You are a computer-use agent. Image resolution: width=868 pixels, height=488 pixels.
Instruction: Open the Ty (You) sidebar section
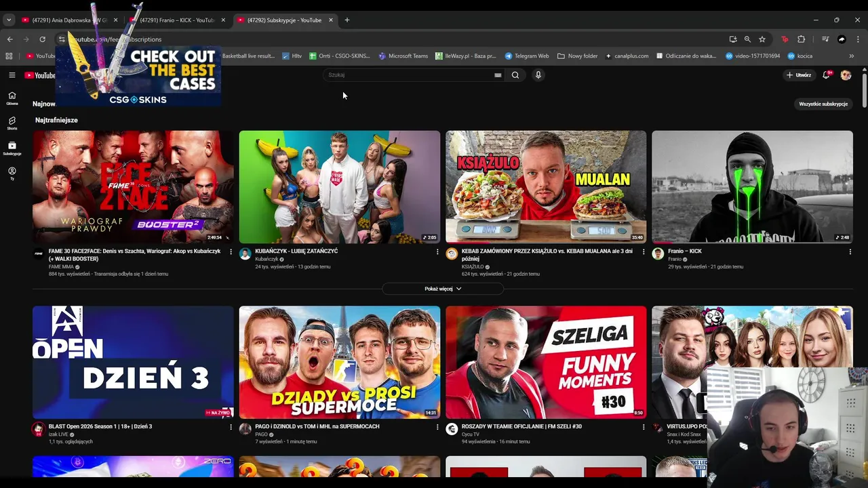(12, 174)
